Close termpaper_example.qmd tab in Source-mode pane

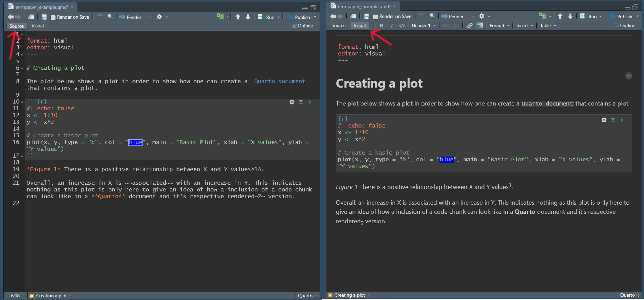point(72,7)
